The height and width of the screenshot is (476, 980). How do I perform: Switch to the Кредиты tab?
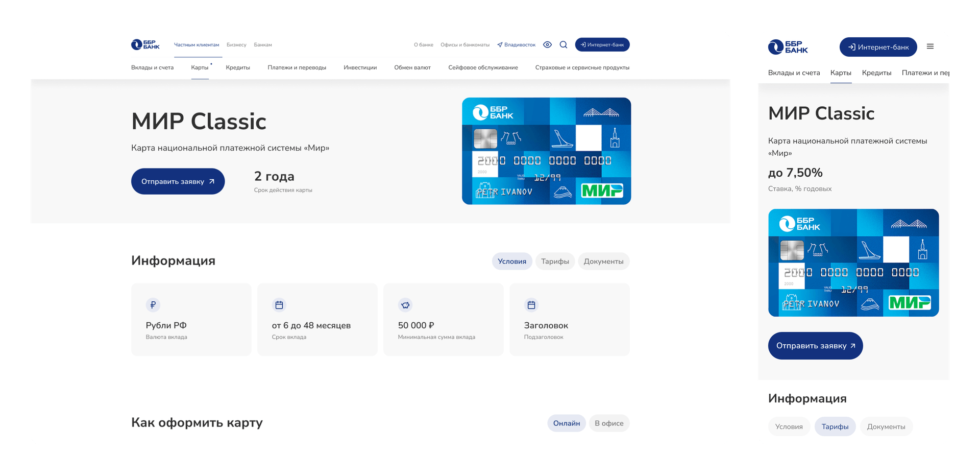click(238, 67)
